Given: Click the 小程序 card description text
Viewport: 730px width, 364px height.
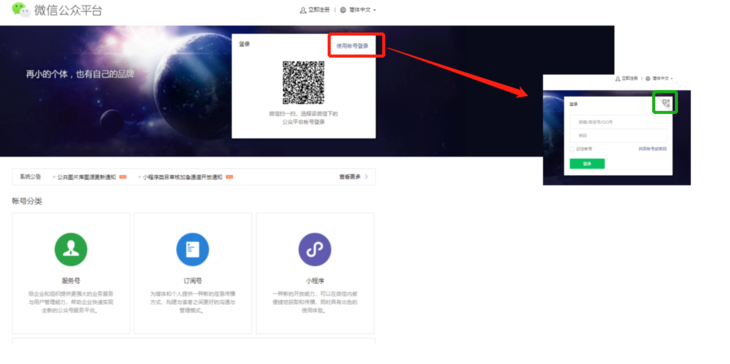Looking at the screenshot, I should coord(315,302).
